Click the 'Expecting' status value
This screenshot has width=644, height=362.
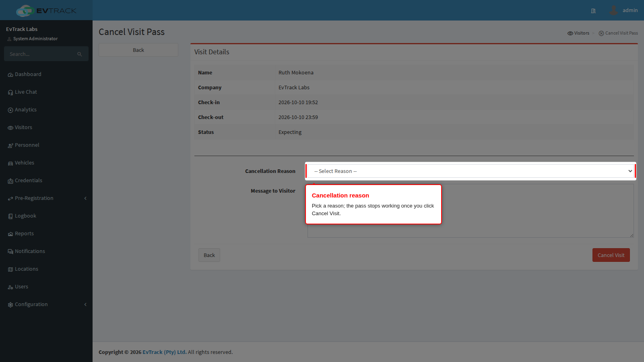tap(290, 132)
